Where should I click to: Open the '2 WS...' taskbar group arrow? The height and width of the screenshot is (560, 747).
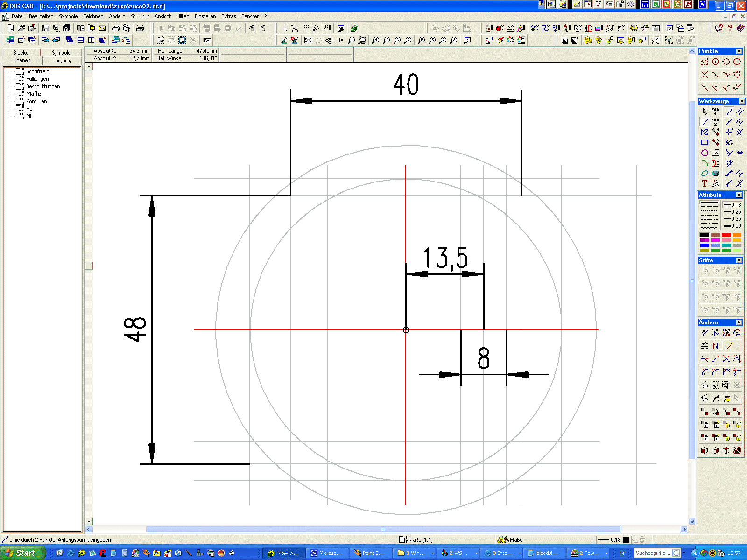point(476,553)
